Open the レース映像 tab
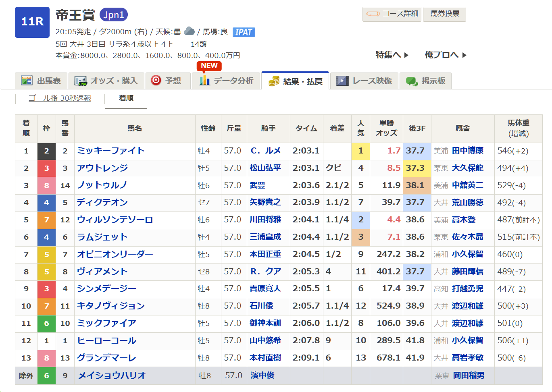This screenshot has width=552, height=392. click(x=364, y=81)
